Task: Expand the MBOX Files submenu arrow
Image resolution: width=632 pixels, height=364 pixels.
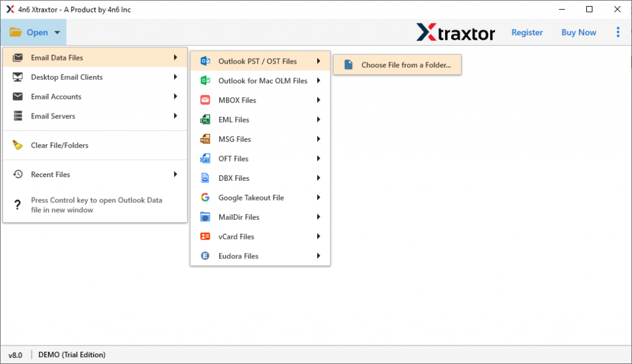Action: click(318, 100)
